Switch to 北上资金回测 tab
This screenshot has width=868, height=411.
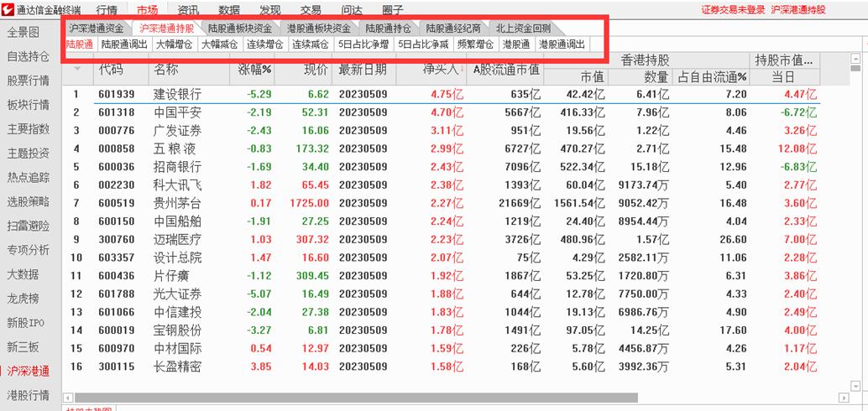click(x=523, y=29)
